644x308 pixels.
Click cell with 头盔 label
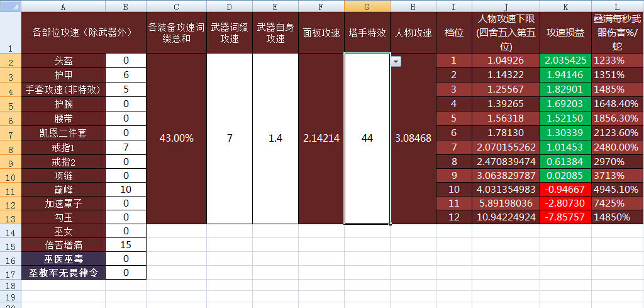(64, 61)
